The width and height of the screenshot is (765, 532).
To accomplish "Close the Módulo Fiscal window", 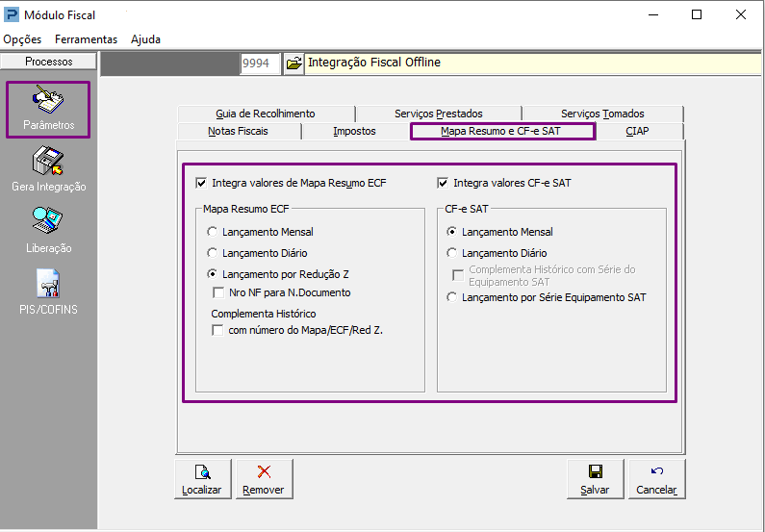I will (x=741, y=14).
